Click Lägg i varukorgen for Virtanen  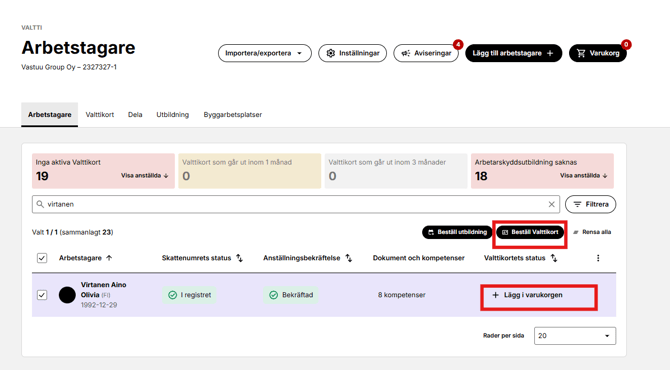[x=527, y=295]
